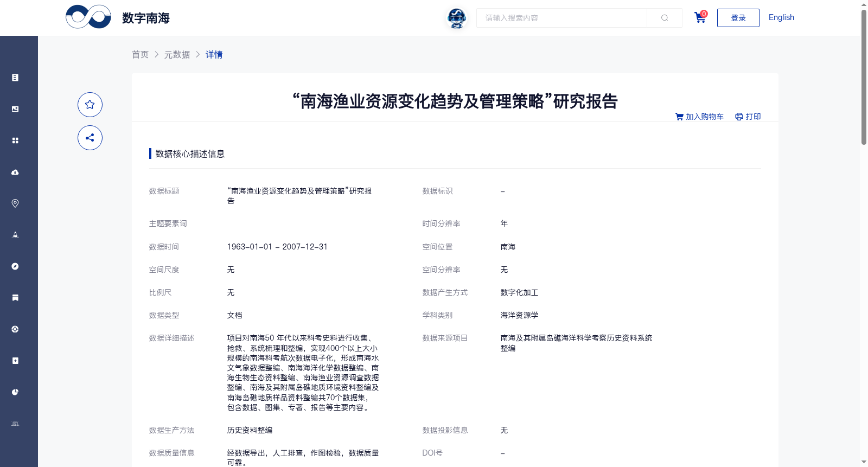Screen dimensions: 868x467
Task: Click the 数据详细描述 label
Action: (x=171, y=338)
